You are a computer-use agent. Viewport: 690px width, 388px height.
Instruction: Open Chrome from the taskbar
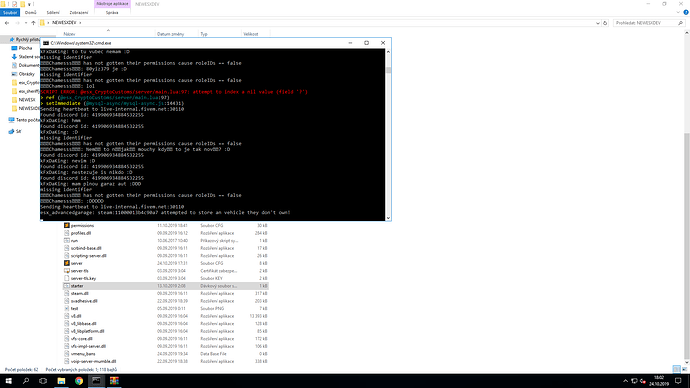[79, 381]
